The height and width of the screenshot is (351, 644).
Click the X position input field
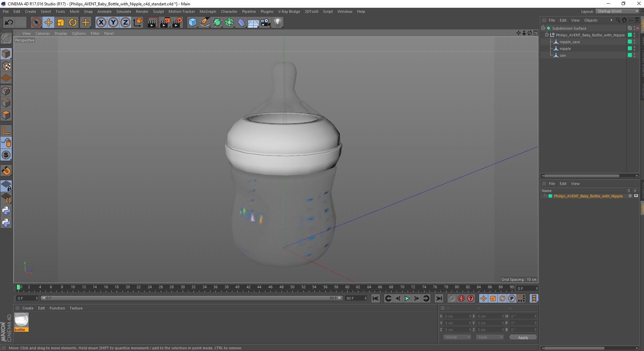457,316
